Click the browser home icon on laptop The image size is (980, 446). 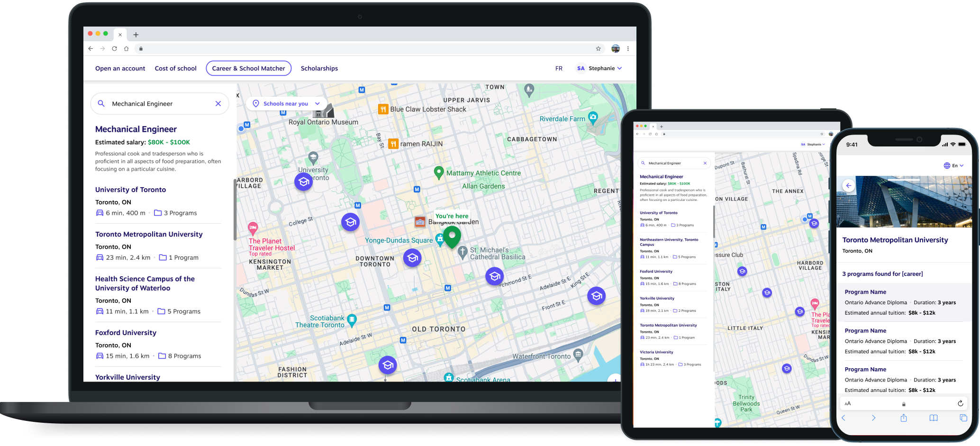127,48
